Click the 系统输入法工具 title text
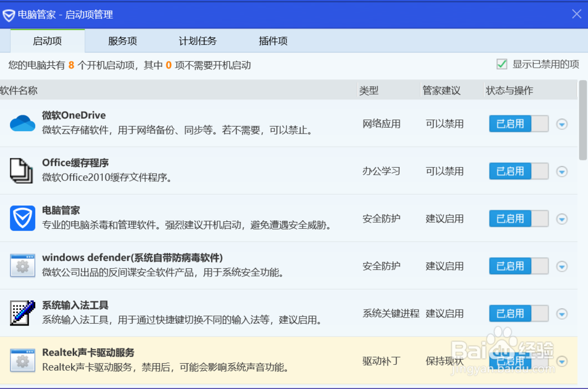 click(x=75, y=305)
